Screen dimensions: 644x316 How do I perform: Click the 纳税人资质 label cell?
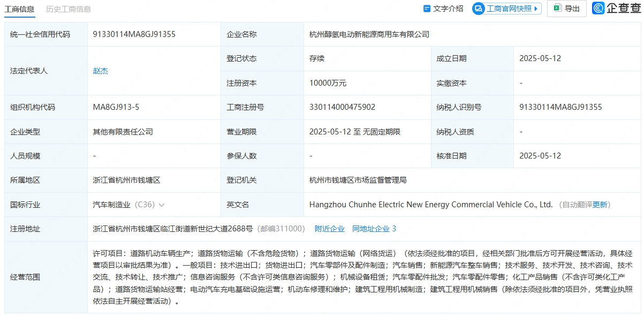pos(472,132)
